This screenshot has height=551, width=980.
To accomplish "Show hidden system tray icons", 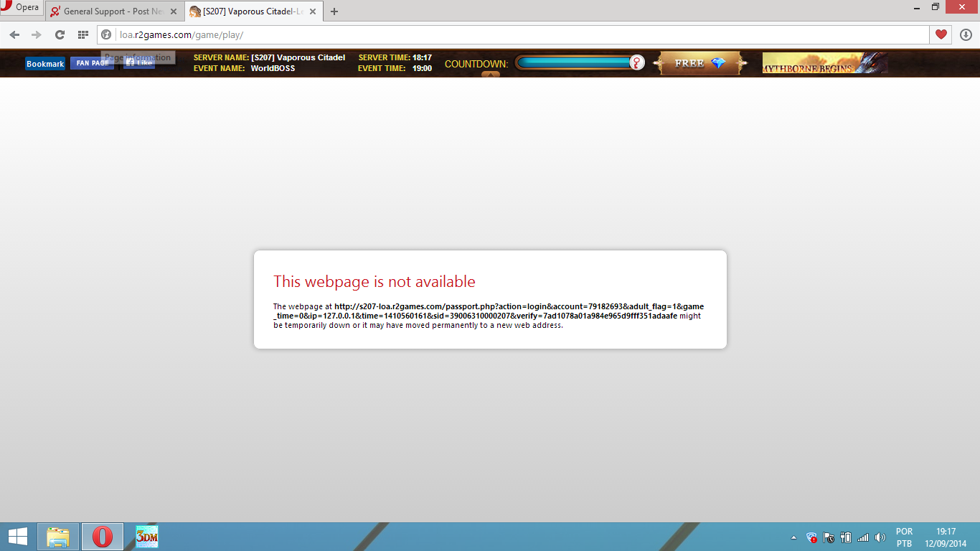I will click(x=793, y=537).
